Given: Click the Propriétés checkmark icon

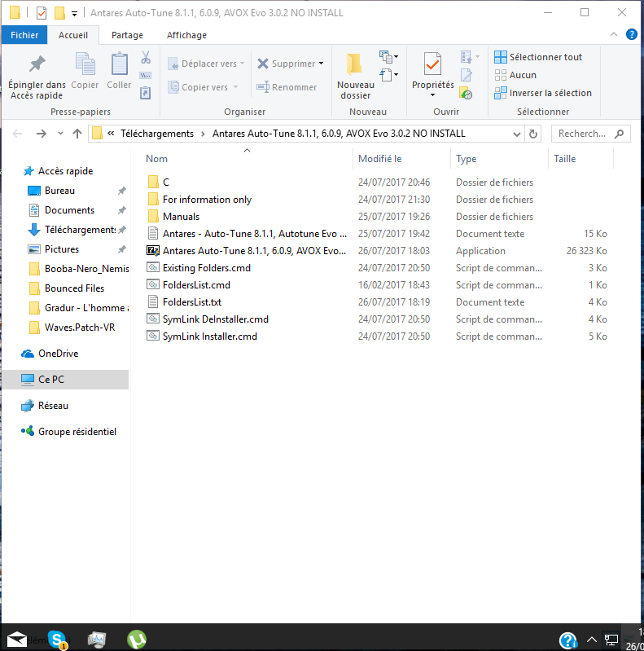Looking at the screenshot, I should click(x=432, y=64).
